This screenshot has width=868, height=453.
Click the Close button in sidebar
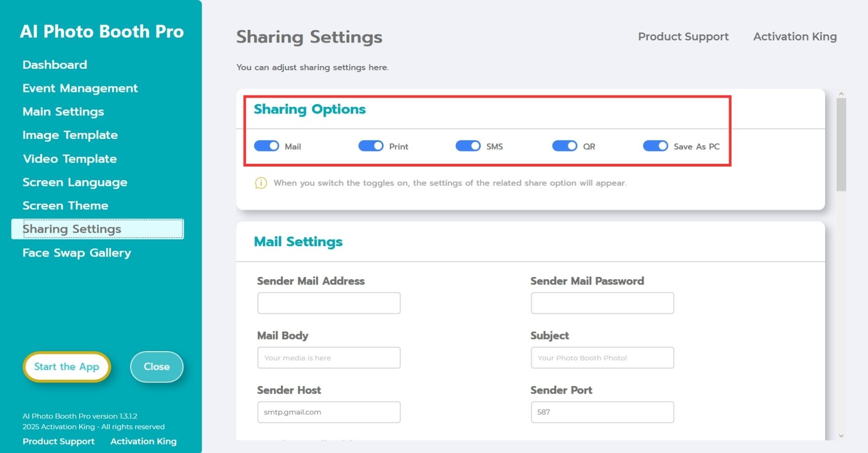[156, 367]
